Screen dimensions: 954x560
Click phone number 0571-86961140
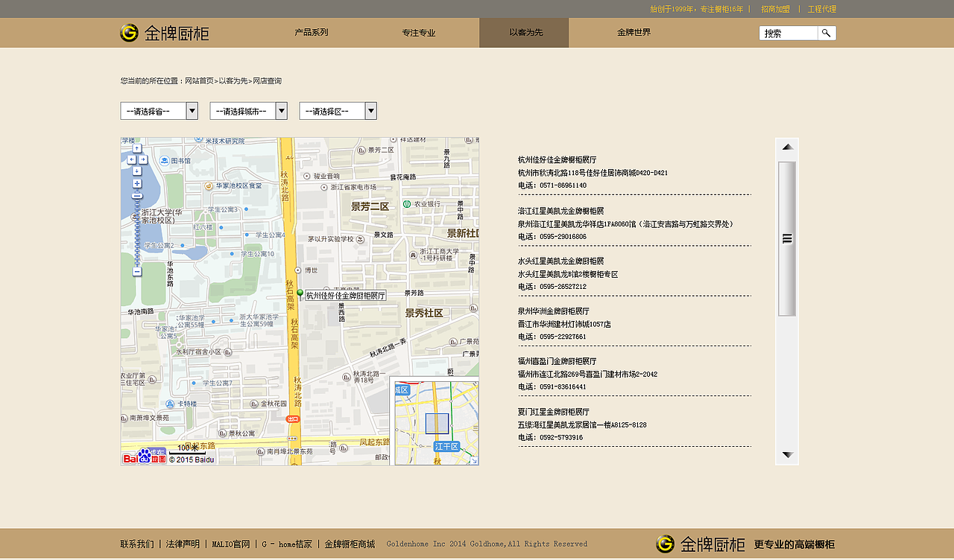563,185
